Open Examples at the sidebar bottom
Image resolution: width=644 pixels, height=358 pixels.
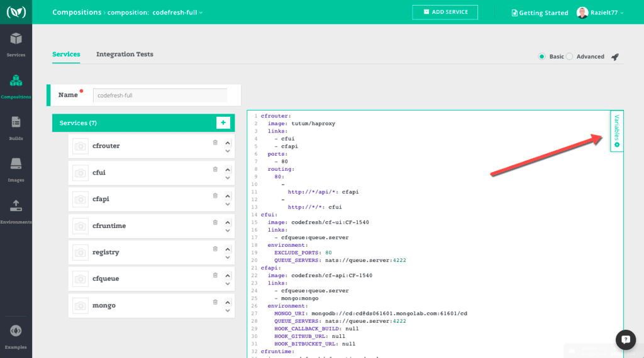(16, 335)
